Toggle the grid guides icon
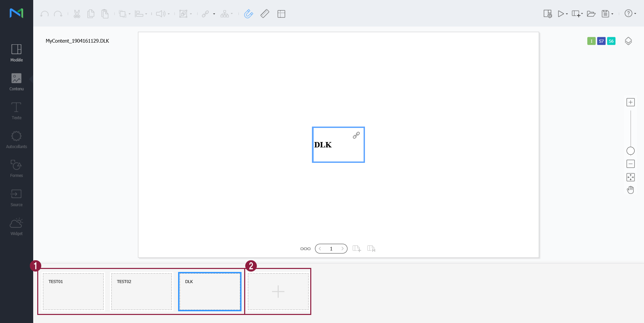Screen dimensions: 644x323 [x=281, y=14]
